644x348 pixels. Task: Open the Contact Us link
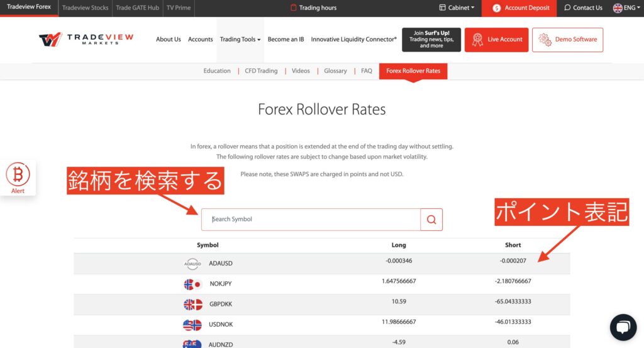click(583, 8)
